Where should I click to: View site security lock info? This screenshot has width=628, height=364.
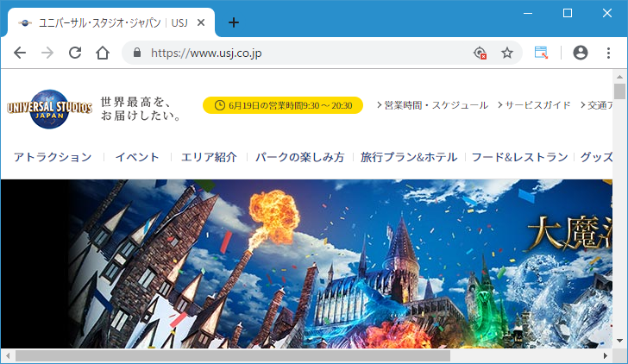pos(137,53)
